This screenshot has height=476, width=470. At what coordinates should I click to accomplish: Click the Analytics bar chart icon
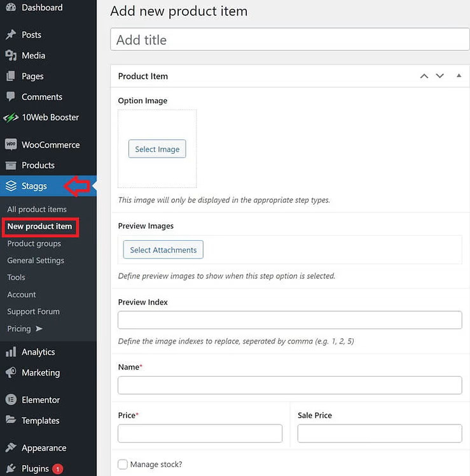(x=11, y=352)
